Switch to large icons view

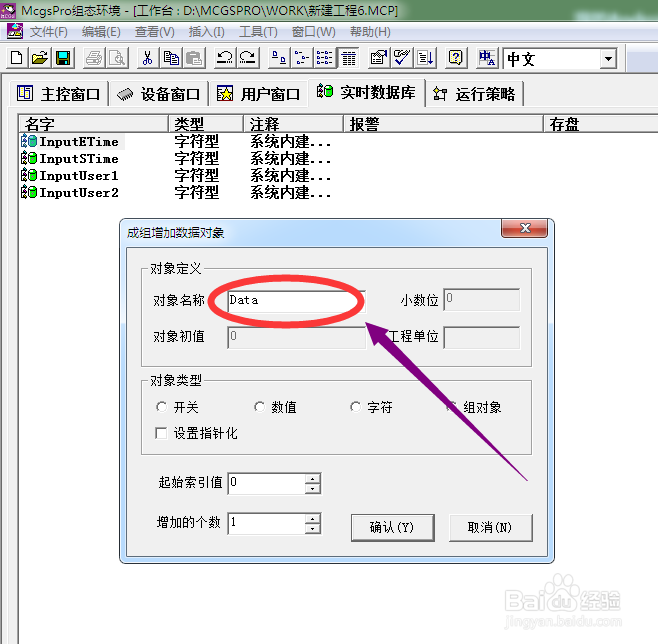point(279,58)
